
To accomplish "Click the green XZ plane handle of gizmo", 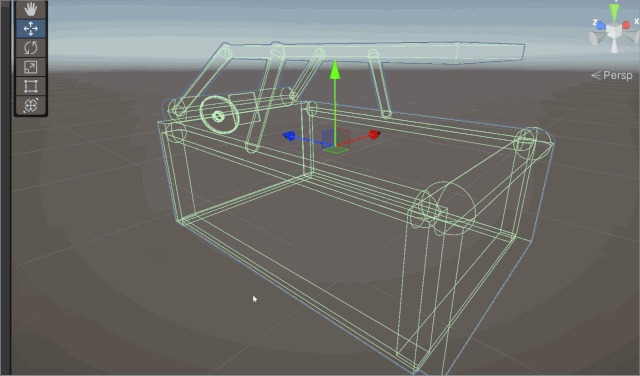I will coord(336,150).
